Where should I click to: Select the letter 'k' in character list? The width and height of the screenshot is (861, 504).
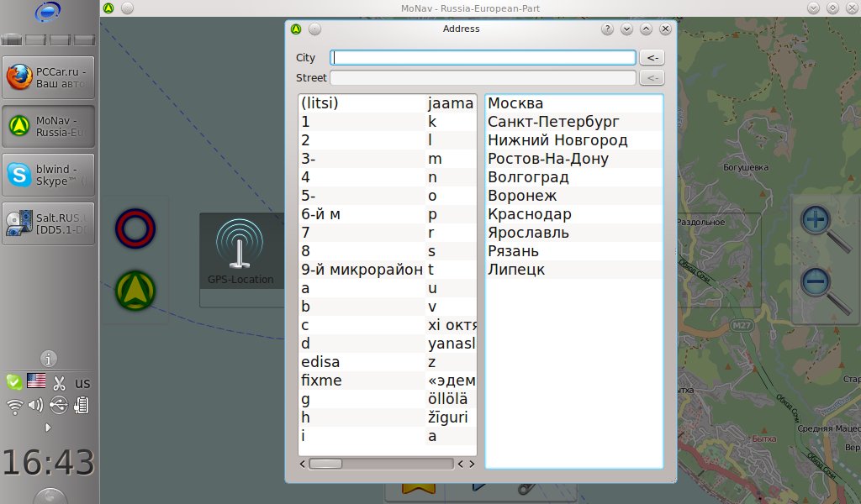tap(432, 122)
